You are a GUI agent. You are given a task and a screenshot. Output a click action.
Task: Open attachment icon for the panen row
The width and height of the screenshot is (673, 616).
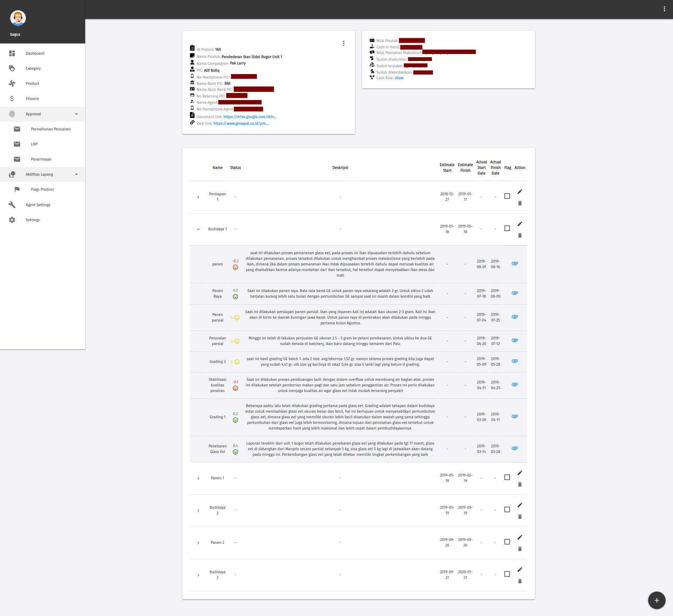515,264
